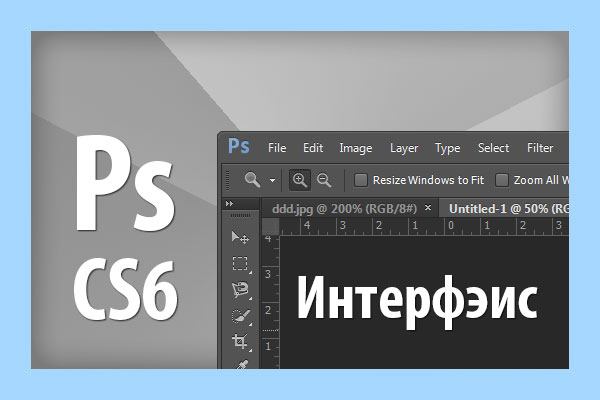Enable Resize Windows to Fit checkbox

[360, 180]
